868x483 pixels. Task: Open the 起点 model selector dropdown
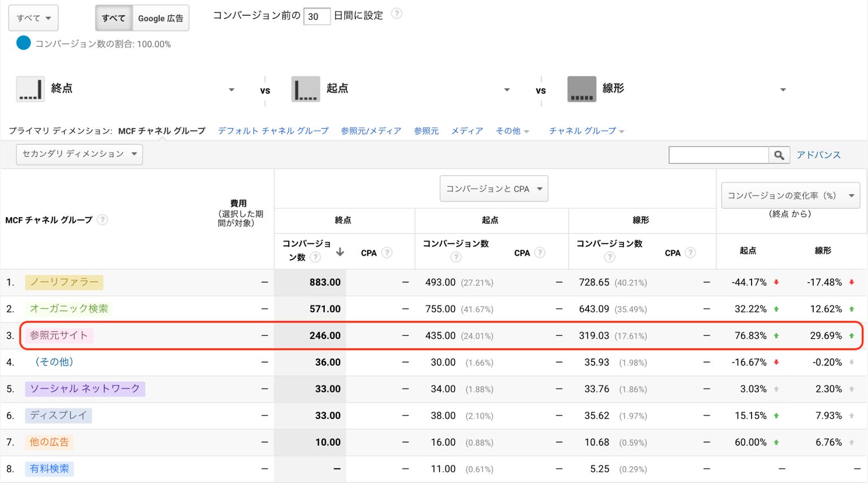pos(507,90)
